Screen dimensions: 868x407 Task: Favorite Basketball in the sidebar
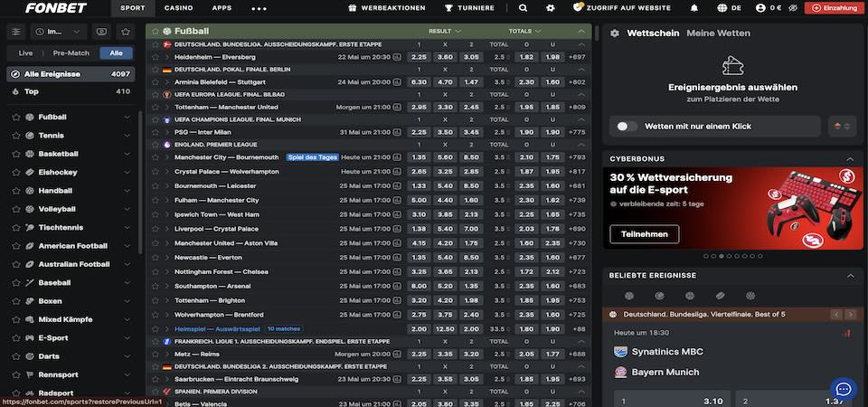(x=15, y=154)
